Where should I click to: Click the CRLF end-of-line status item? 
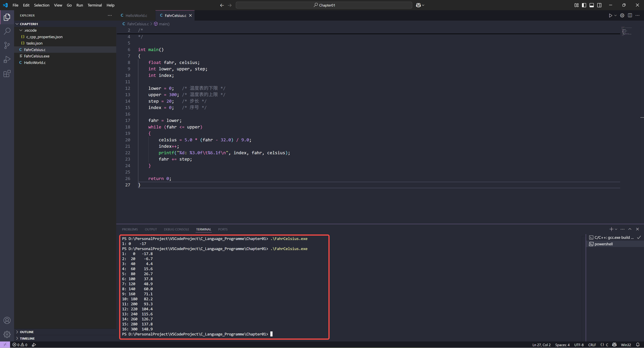592,345
